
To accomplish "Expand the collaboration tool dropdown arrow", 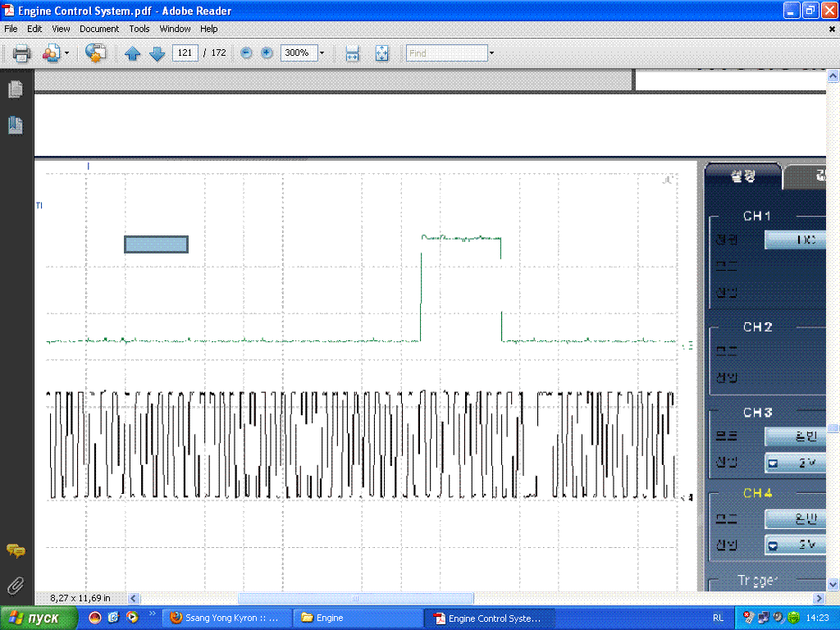I will coord(67,53).
